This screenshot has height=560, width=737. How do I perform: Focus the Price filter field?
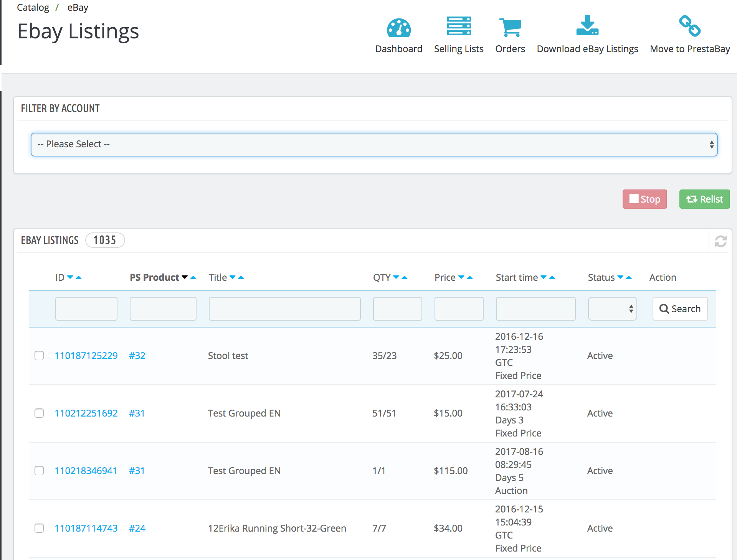tap(459, 309)
